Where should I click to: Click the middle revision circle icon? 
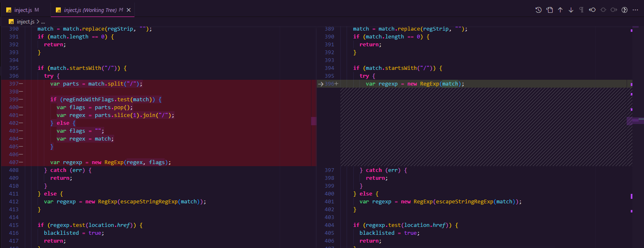[603, 10]
